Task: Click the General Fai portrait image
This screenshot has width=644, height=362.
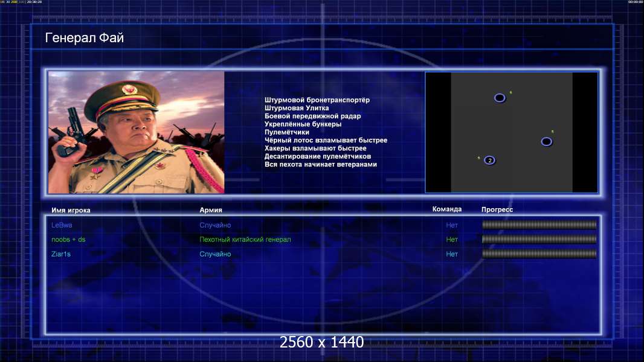Action: [137, 132]
